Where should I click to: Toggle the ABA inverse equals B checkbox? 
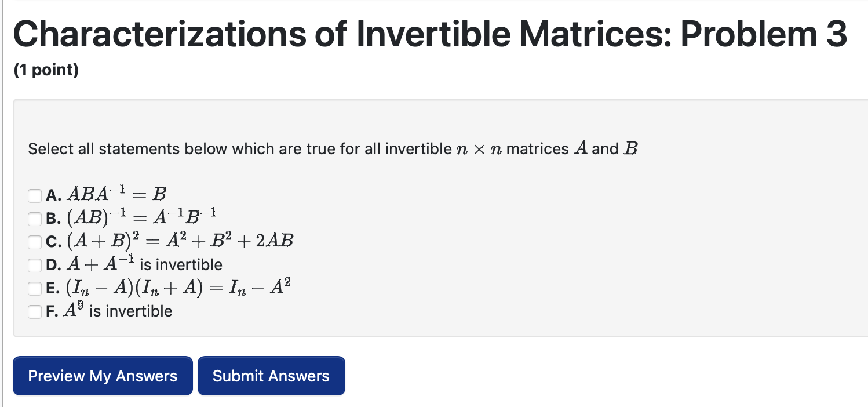click(x=35, y=195)
